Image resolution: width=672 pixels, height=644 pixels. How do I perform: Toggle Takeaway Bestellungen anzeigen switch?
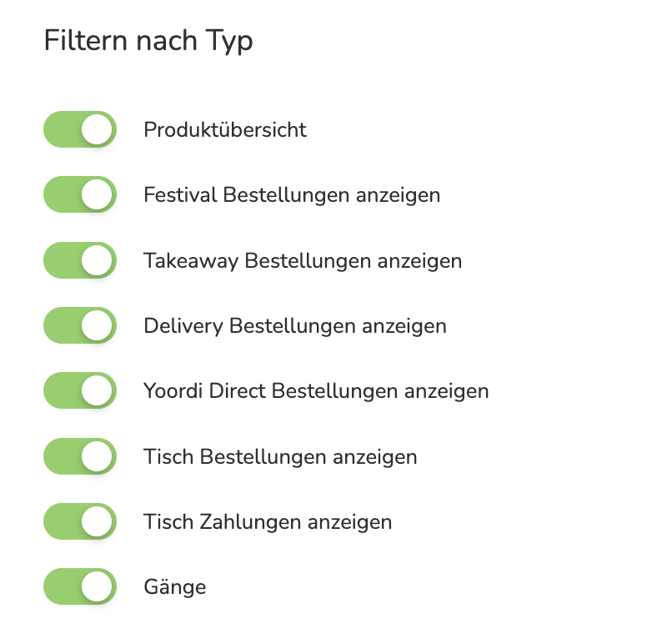click(80, 259)
